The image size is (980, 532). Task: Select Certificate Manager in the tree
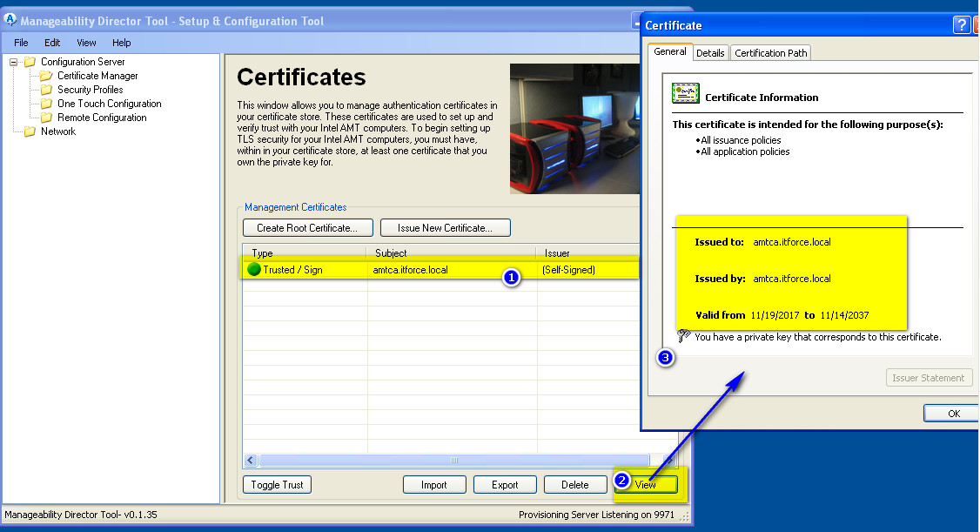(97, 76)
